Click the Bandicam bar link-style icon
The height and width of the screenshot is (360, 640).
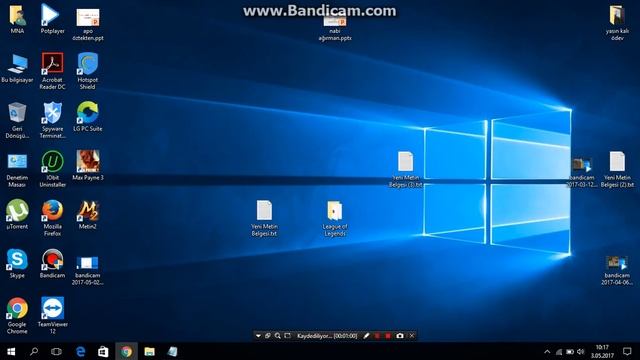point(268,336)
